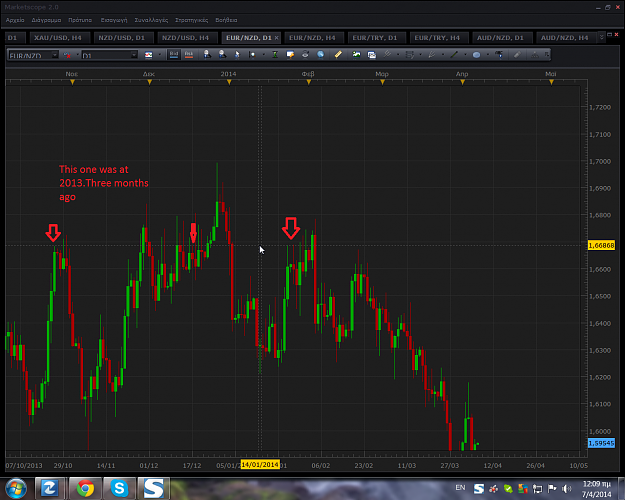Expand arrow next to zoom-mode icon

[263, 54]
